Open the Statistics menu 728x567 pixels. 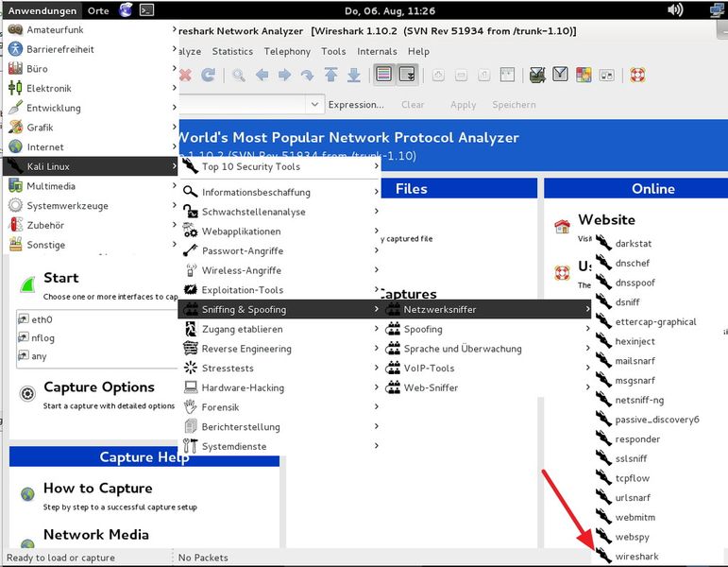coord(232,51)
